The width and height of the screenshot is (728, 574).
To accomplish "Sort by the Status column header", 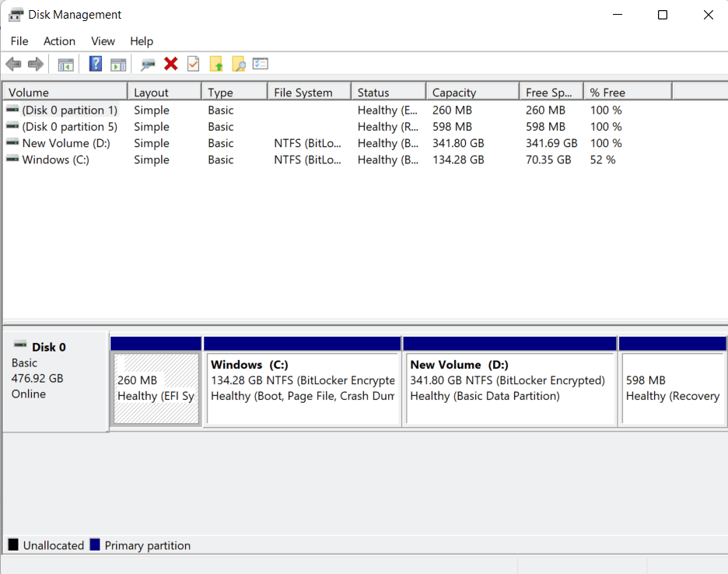I will click(389, 92).
